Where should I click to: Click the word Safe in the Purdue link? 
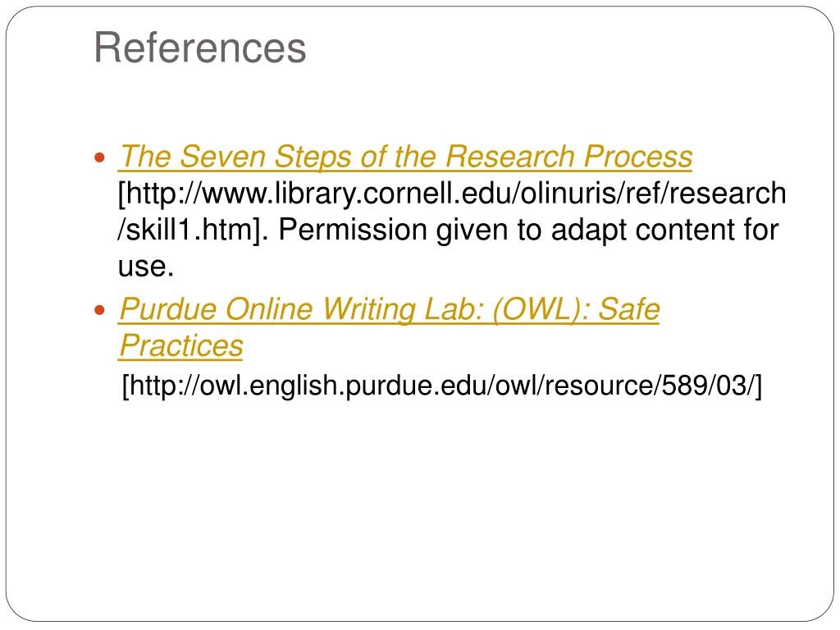point(629,309)
